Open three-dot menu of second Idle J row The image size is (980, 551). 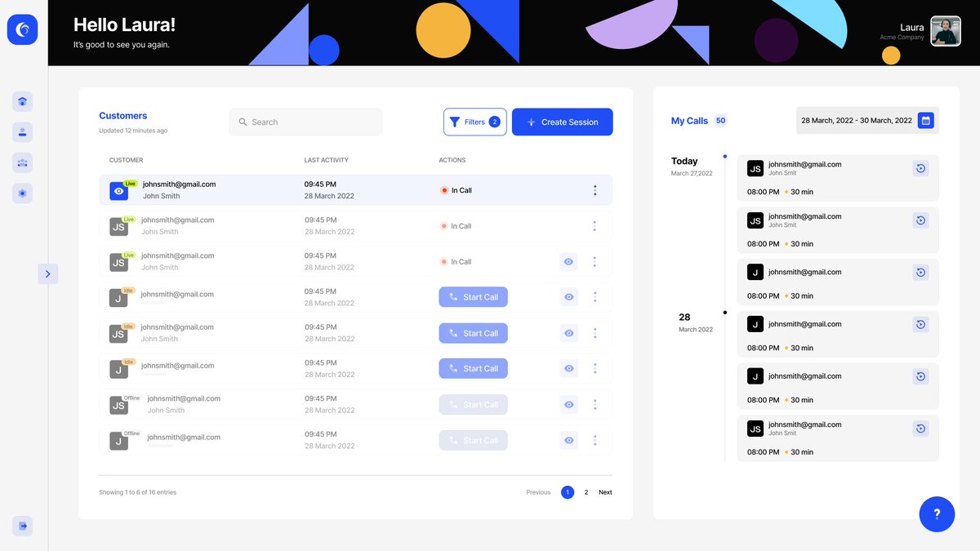click(x=595, y=369)
